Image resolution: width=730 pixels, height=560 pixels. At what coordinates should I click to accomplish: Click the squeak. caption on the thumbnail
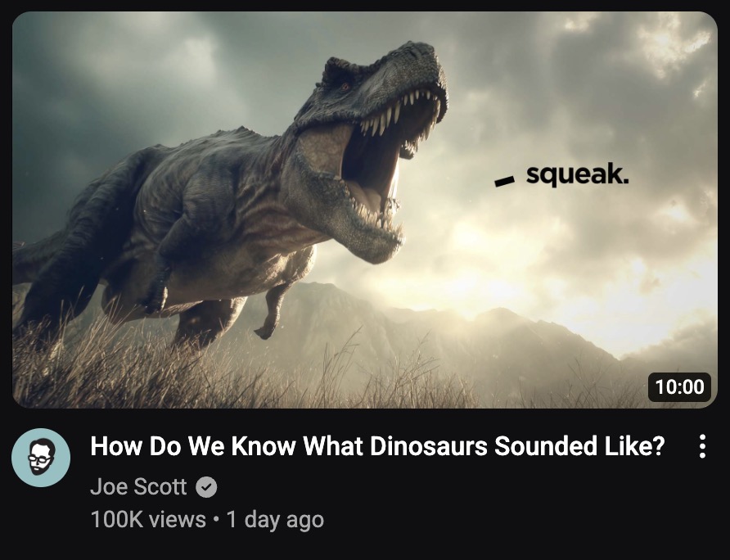point(577,174)
